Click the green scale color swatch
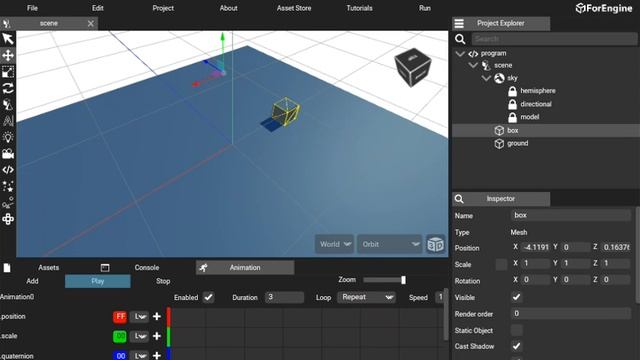The height and width of the screenshot is (360, 640). pyautogui.click(x=120, y=336)
